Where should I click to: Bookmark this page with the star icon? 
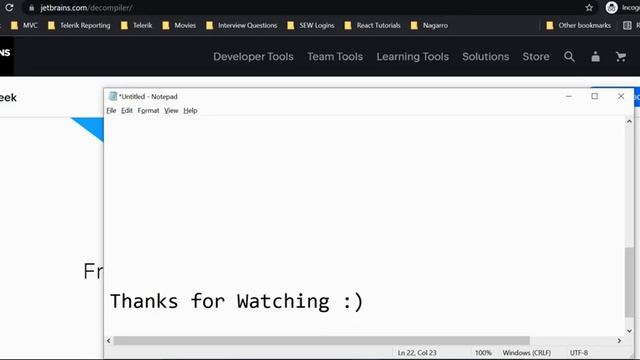(x=589, y=8)
